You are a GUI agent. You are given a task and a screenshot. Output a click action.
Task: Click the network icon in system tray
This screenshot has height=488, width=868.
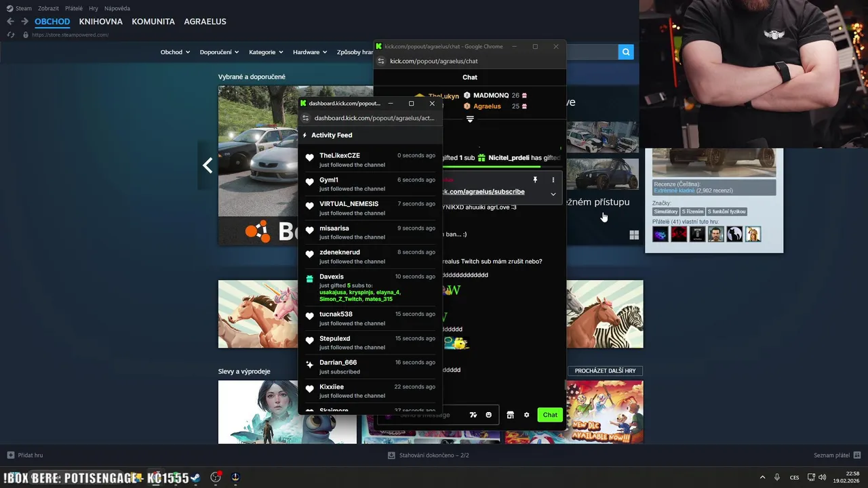[811, 477]
